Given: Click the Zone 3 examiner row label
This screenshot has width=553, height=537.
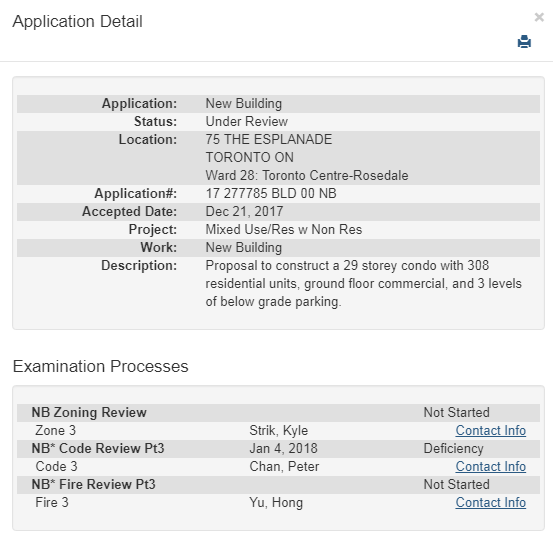Looking at the screenshot, I should (x=56, y=431).
